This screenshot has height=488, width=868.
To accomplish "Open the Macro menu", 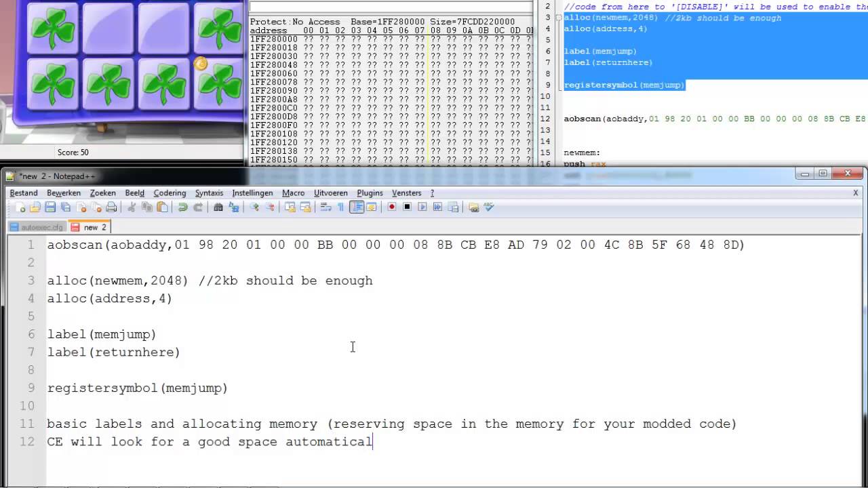I will [x=294, y=193].
